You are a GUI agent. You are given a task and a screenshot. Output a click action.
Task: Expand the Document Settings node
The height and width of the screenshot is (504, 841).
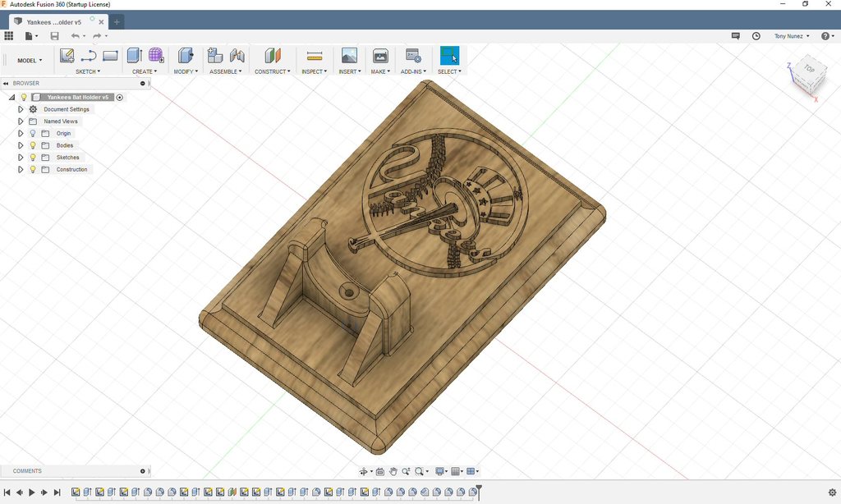click(21, 109)
